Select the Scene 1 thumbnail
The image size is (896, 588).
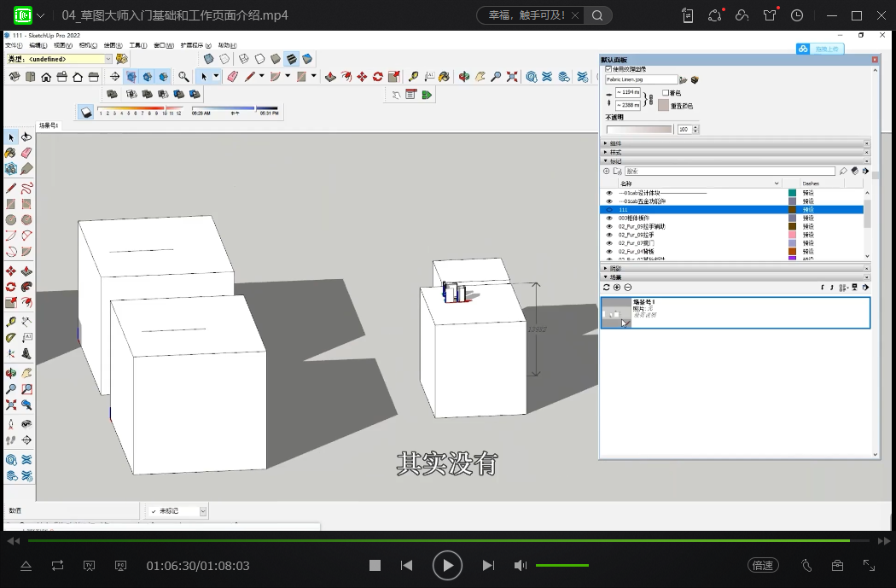pyautogui.click(x=616, y=312)
